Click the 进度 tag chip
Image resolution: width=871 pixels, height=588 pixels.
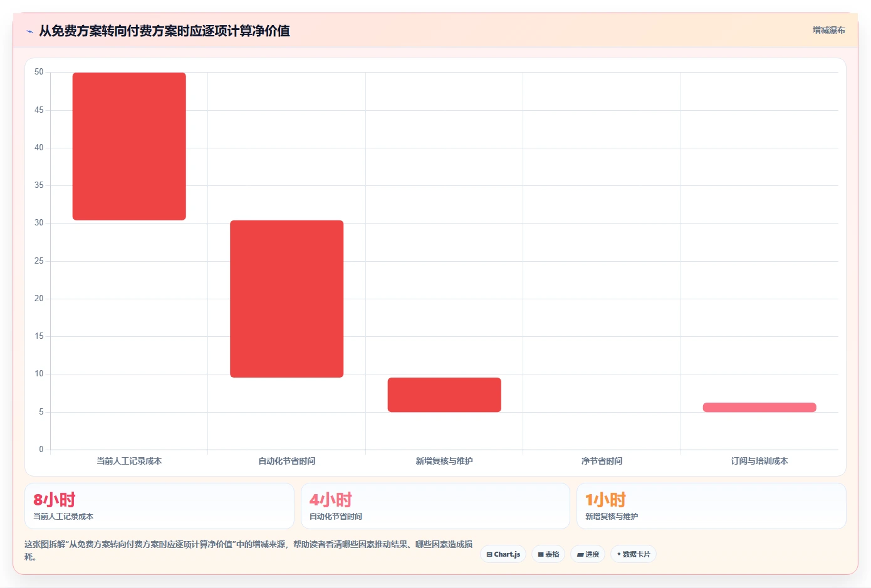point(588,554)
